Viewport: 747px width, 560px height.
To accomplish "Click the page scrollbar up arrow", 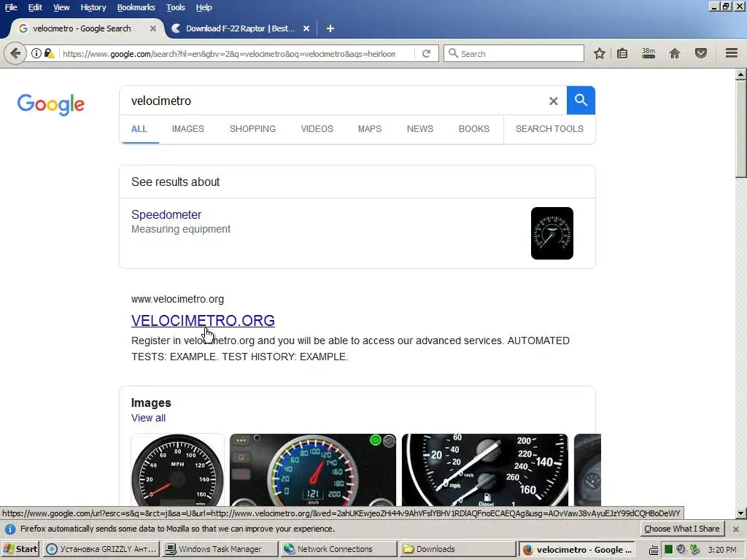I will pyautogui.click(x=741, y=74).
